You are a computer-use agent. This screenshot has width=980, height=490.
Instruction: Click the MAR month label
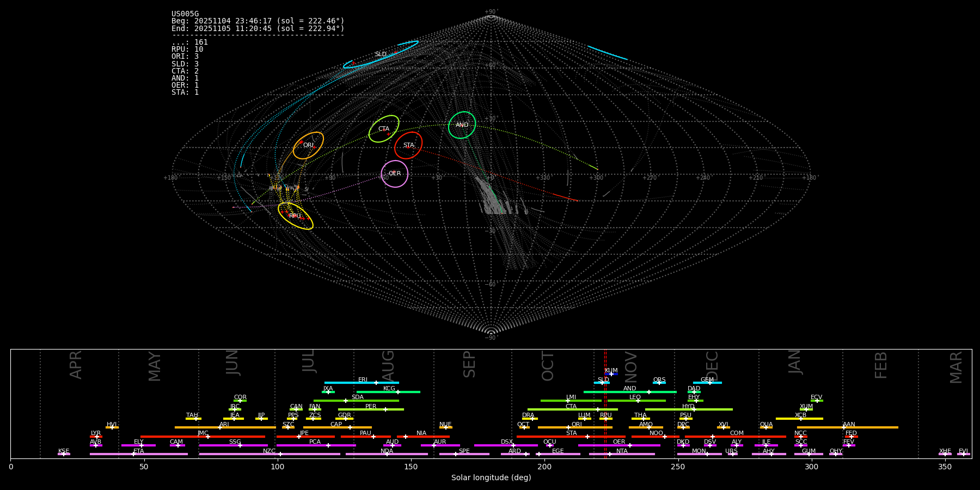955,367
